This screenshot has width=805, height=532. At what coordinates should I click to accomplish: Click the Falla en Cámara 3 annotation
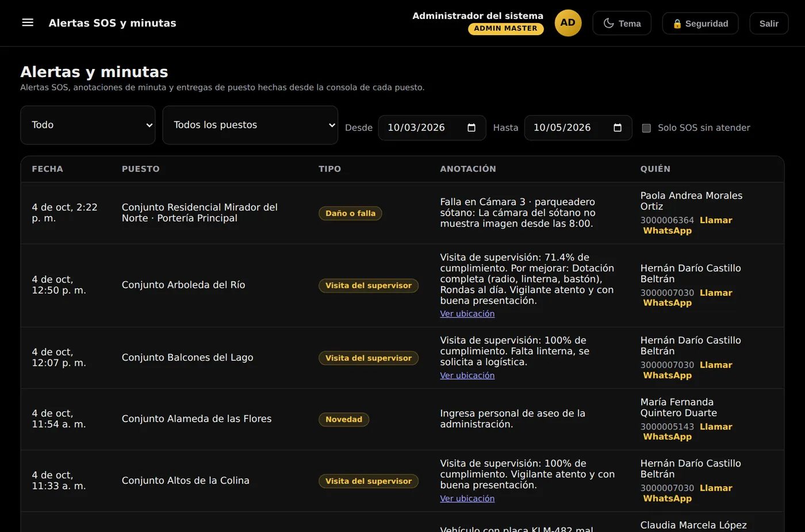pyautogui.click(x=517, y=213)
